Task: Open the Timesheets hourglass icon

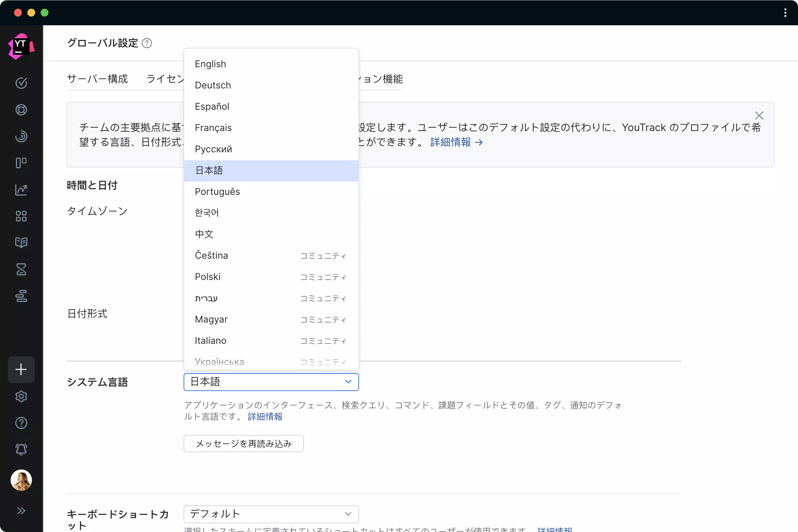Action: tap(21, 269)
